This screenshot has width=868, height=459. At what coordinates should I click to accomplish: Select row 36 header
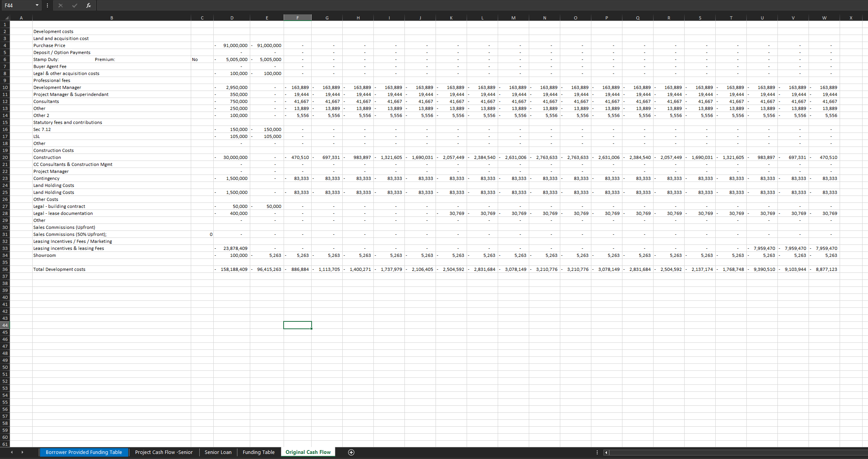tap(5, 269)
